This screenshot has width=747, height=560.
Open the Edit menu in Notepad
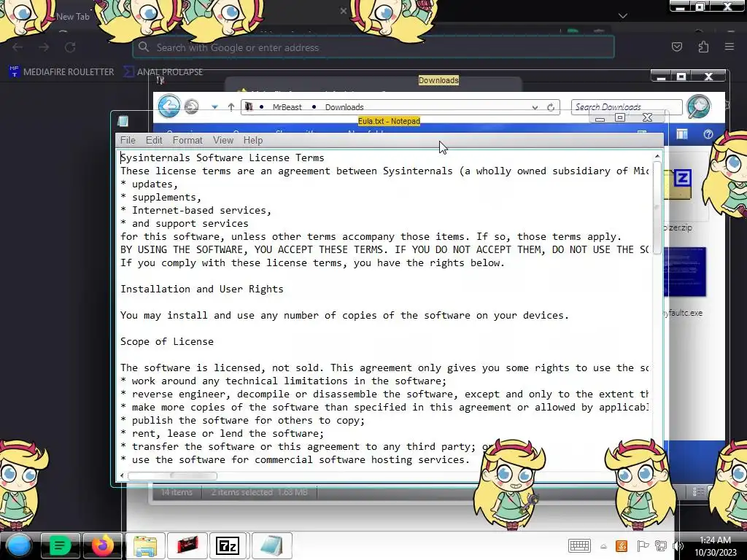point(154,140)
